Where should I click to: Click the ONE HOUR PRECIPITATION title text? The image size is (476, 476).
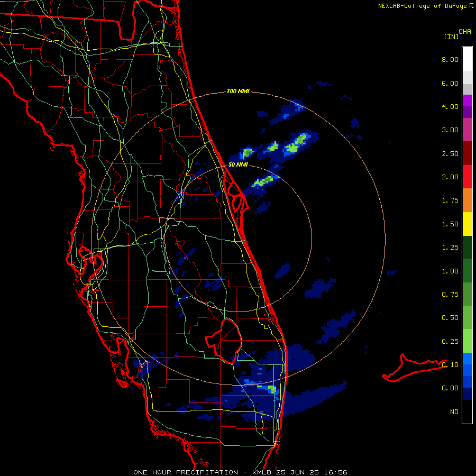click(186, 472)
